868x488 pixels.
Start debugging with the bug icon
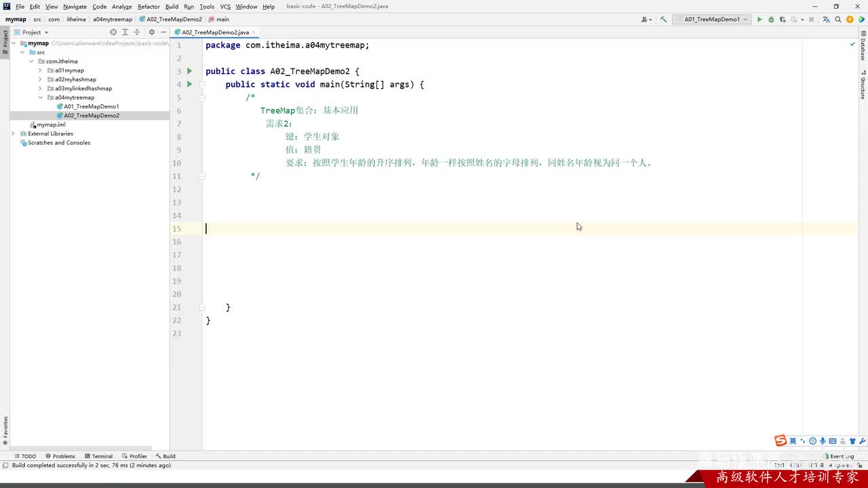point(771,20)
